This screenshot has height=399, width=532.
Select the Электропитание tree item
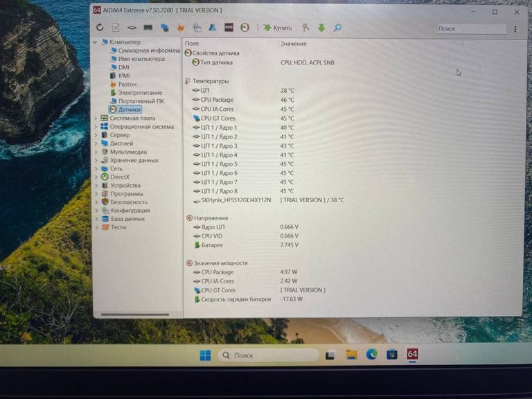point(136,93)
